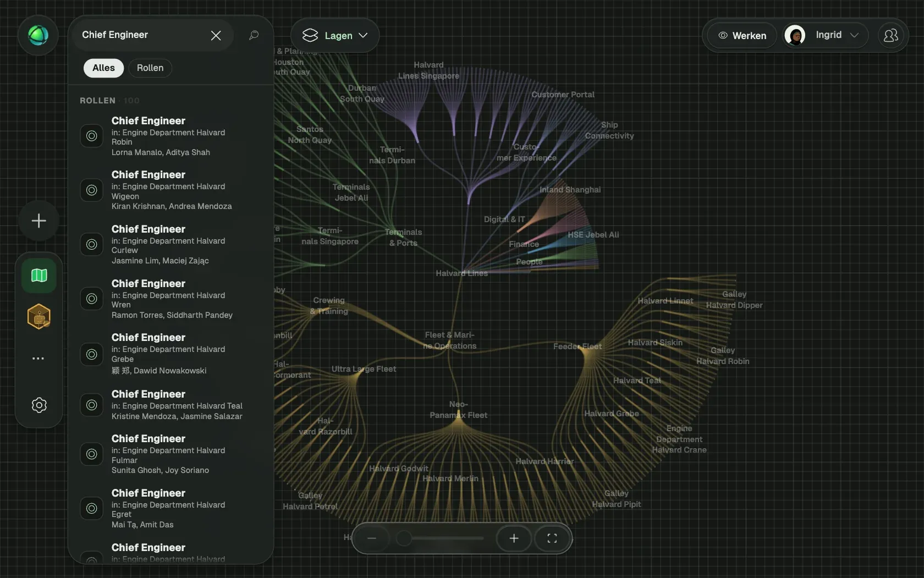Viewport: 924px width, 578px height.
Task: Open Chief Engineer role in Halvard Robin
Action: click(170, 136)
